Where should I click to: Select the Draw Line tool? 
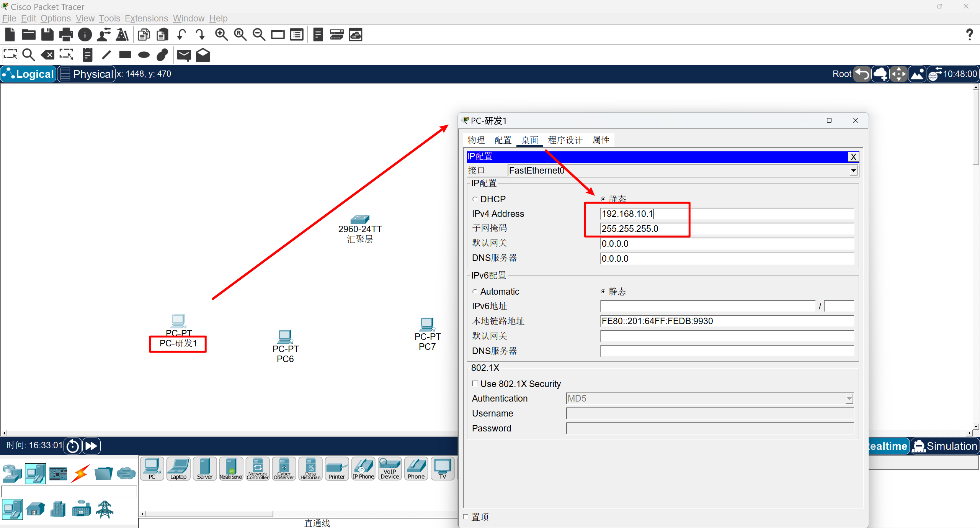(106, 55)
